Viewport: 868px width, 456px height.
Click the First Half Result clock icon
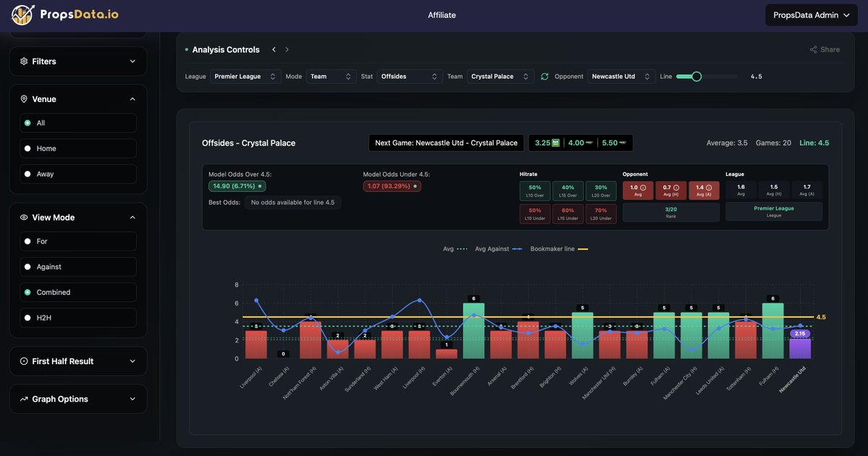pyautogui.click(x=24, y=361)
